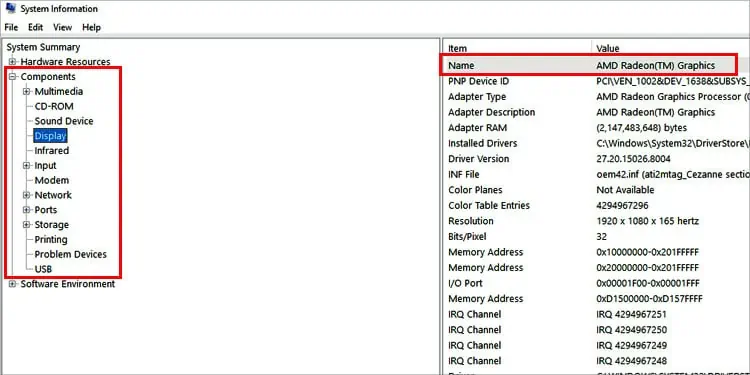This screenshot has width=750, height=375.
Task: Open the File menu
Action: (11, 27)
